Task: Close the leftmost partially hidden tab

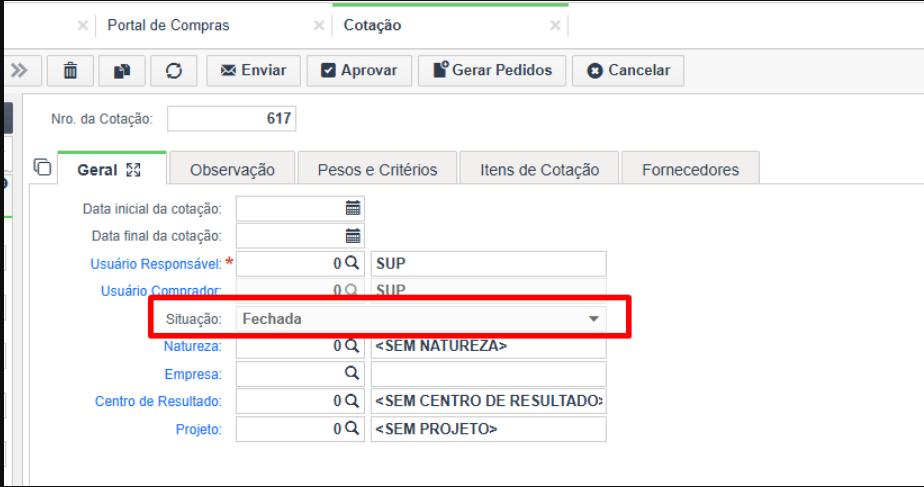Action: click(x=83, y=25)
